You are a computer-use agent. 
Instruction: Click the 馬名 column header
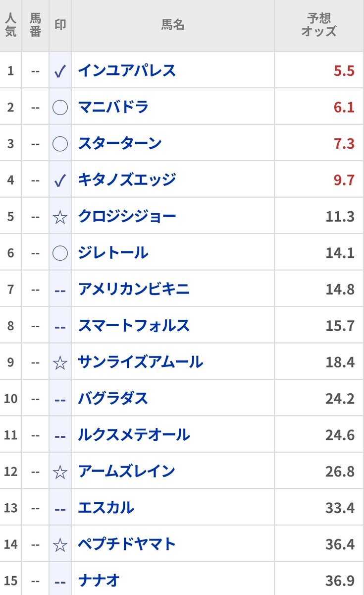click(x=173, y=25)
